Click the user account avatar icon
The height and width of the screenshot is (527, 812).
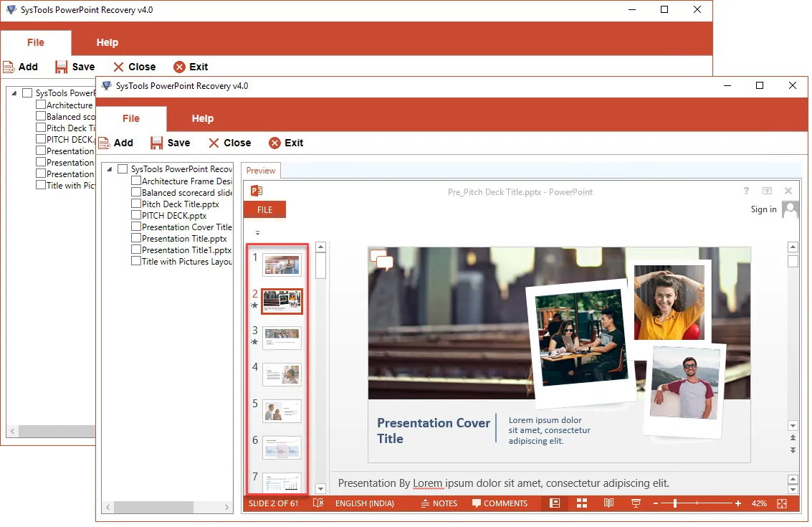pyautogui.click(x=790, y=210)
